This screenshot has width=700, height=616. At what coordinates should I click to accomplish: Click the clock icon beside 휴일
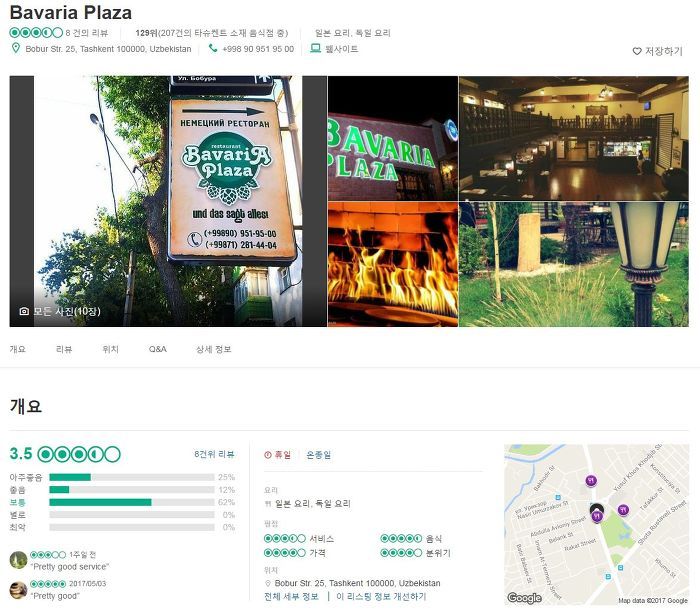(268, 455)
